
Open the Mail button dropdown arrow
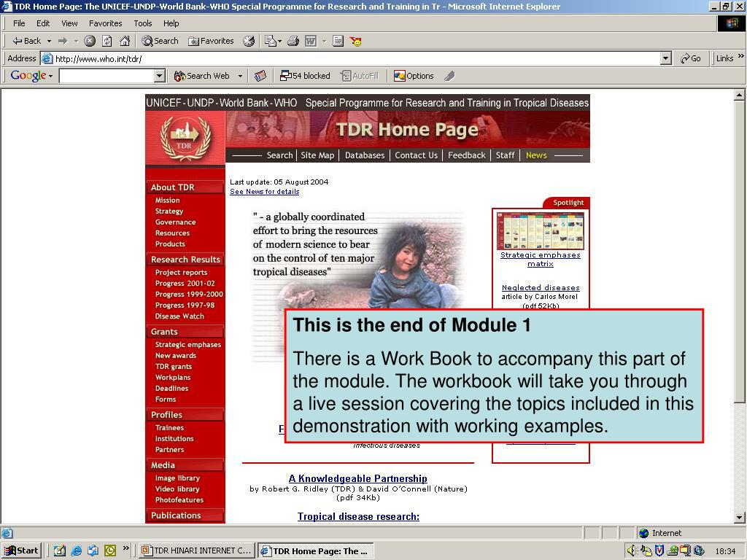[279, 42]
